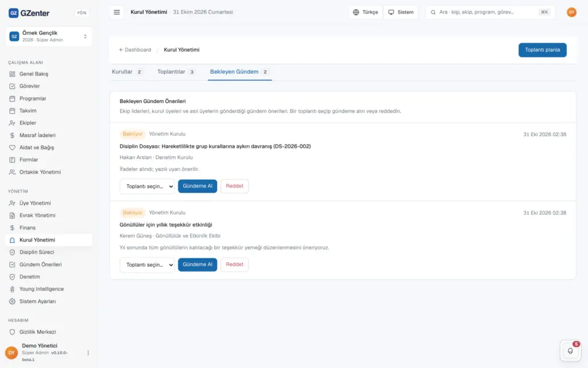Open Genel Bakış in the sidebar

coord(49,74)
